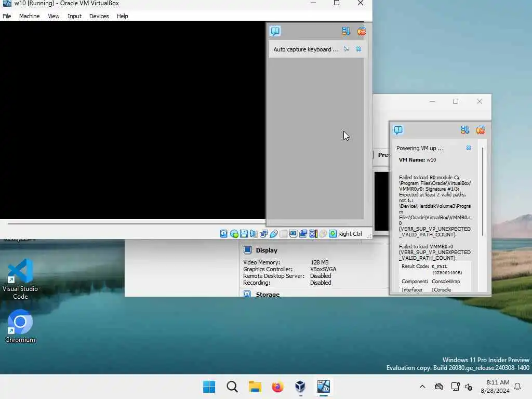Click recording status icon
Screen dimensions: 532x399
pos(303,234)
